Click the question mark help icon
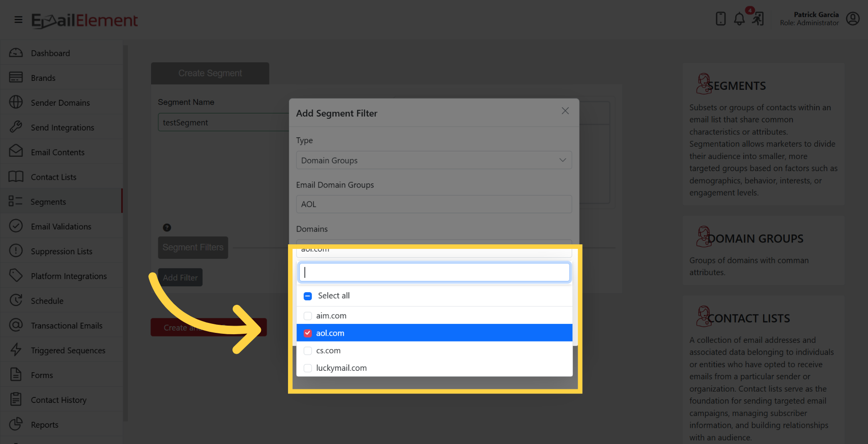 (167, 228)
